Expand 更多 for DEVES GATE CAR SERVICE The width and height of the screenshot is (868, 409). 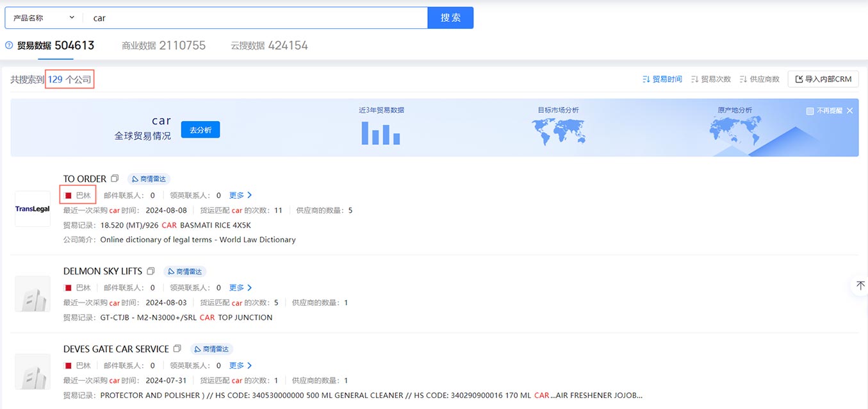tap(241, 365)
